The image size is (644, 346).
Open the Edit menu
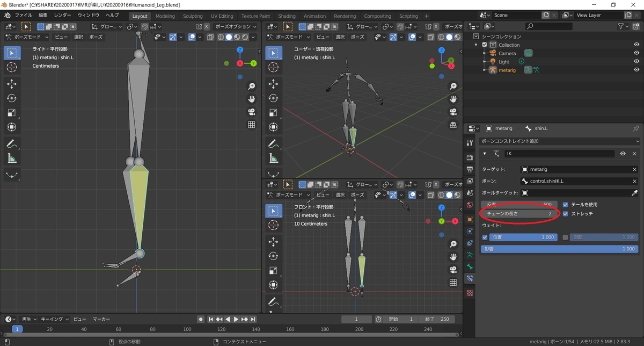43,16
